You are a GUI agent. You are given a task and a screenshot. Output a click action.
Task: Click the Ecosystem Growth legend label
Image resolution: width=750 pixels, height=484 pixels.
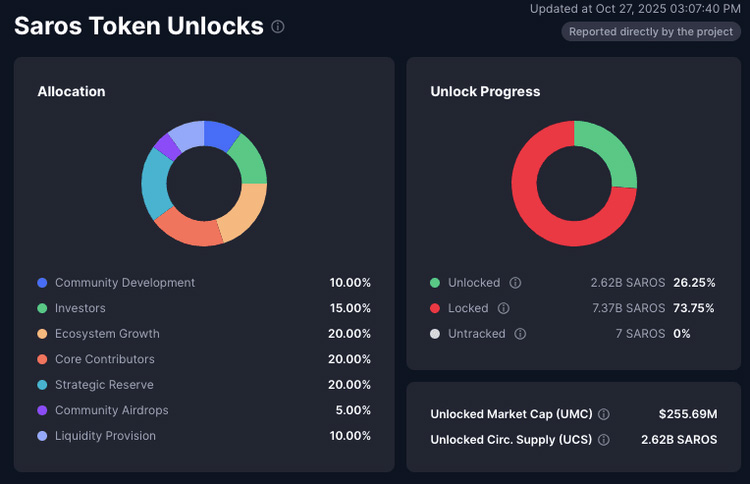click(x=107, y=334)
